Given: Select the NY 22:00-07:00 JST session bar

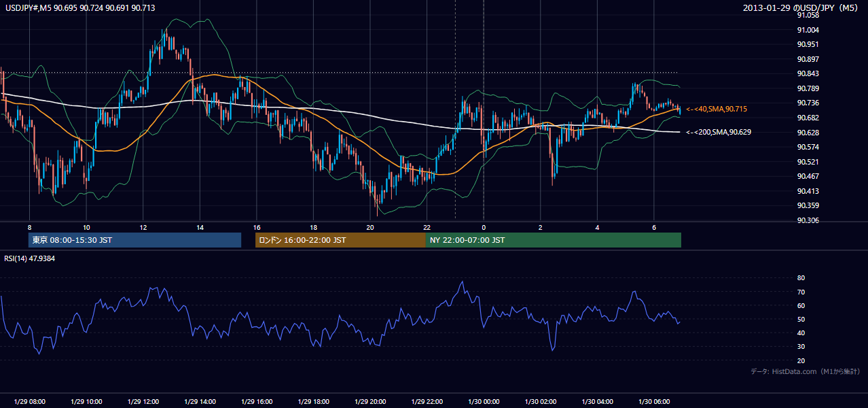Looking at the screenshot, I should (554, 240).
